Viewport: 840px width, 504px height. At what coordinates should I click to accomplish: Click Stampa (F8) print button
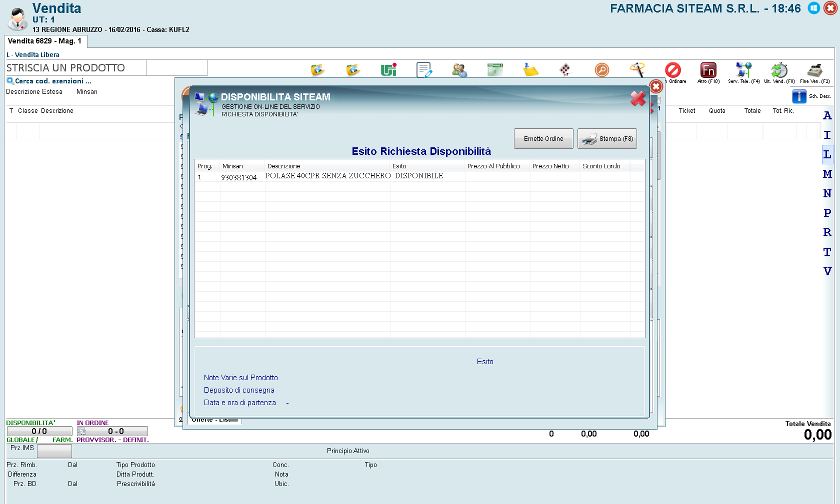coord(607,138)
